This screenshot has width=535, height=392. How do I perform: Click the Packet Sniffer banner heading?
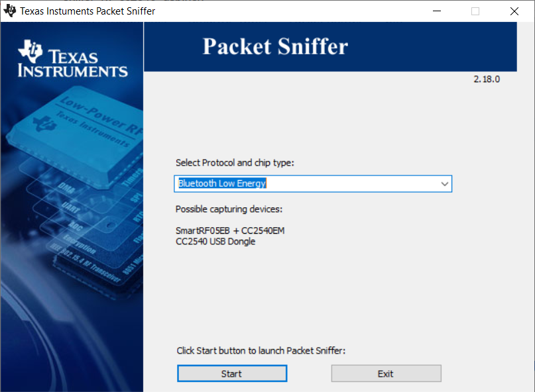(275, 46)
